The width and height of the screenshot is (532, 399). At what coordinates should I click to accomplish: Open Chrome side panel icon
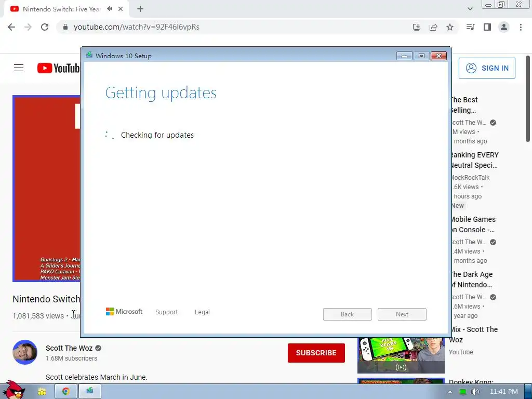487,27
